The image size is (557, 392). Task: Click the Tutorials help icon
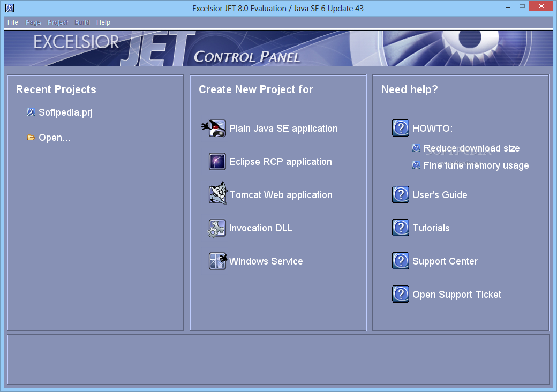[401, 228]
